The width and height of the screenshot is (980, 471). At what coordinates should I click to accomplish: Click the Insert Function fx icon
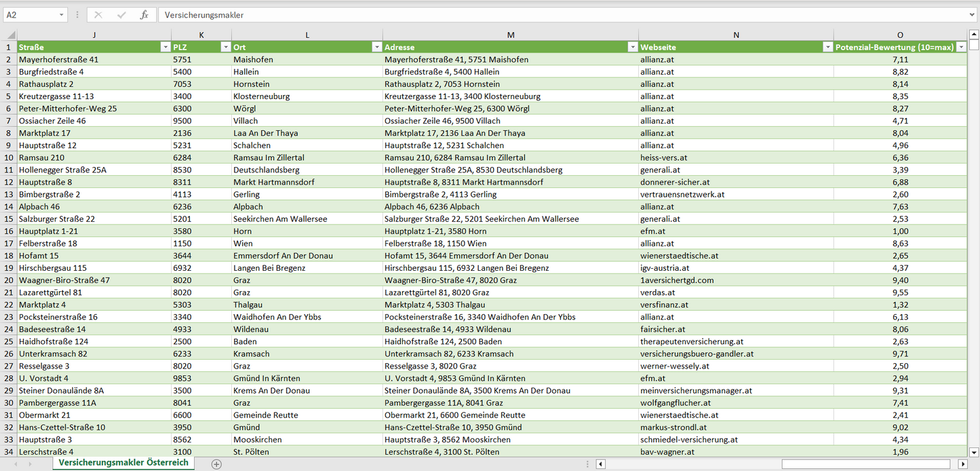click(x=144, y=15)
